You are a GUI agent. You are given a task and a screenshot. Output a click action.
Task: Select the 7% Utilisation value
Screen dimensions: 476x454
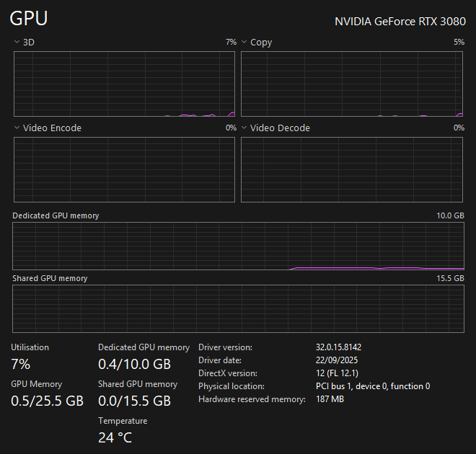(20, 364)
